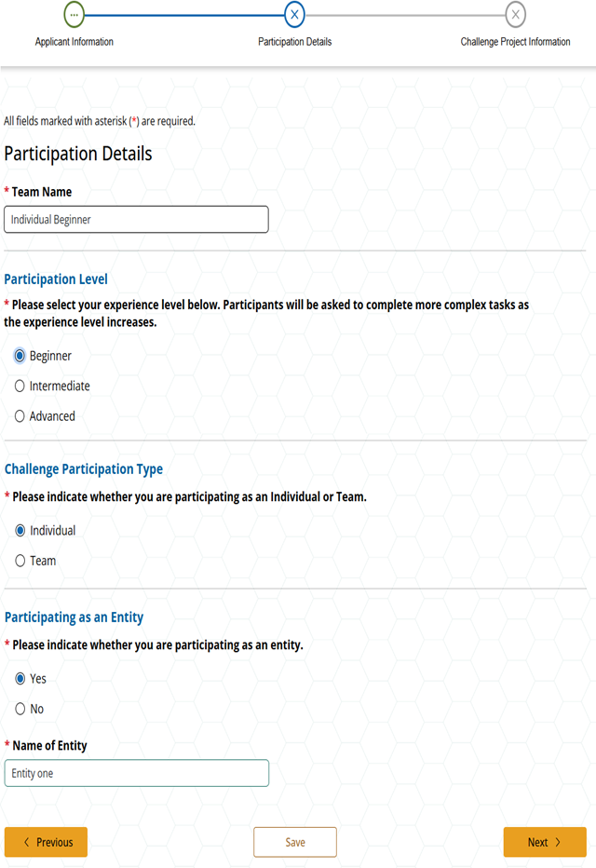Select No for participating as an entity

pyautogui.click(x=20, y=709)
